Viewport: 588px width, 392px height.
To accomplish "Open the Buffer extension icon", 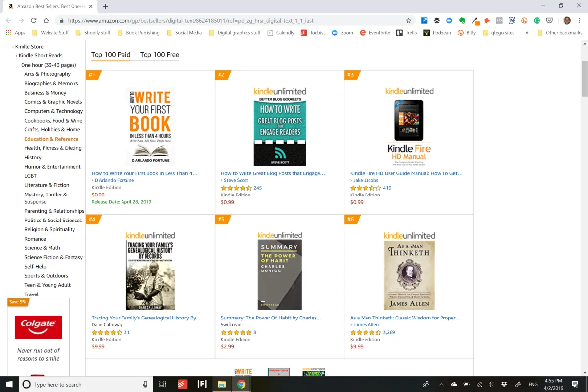I will pos(437,21).
